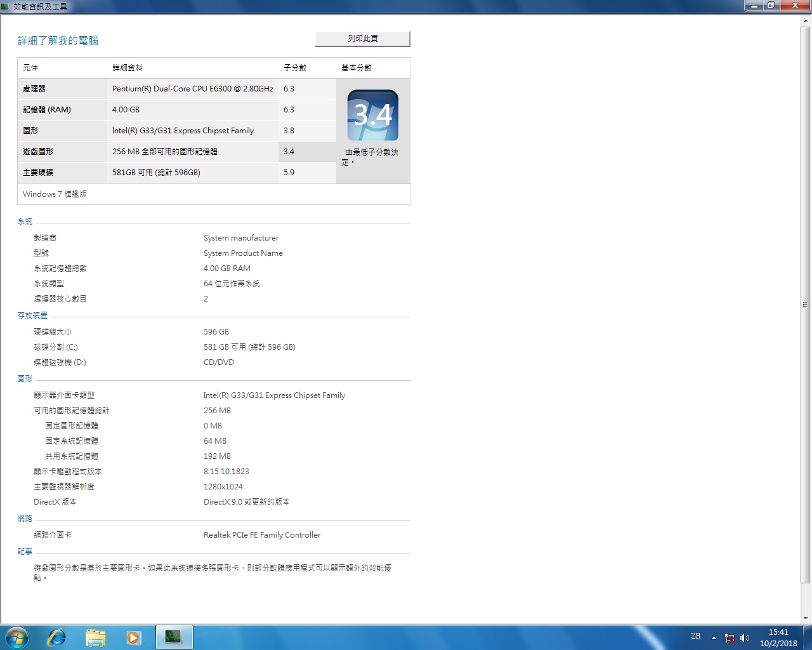The width and height of the screenshot is (812, 650).
Task: Click the gaming graphics subscore 3.4
Action: click(x=289, y=152)
